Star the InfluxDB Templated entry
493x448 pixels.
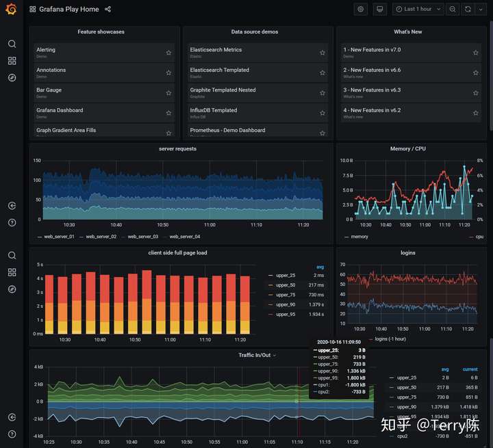323,113
